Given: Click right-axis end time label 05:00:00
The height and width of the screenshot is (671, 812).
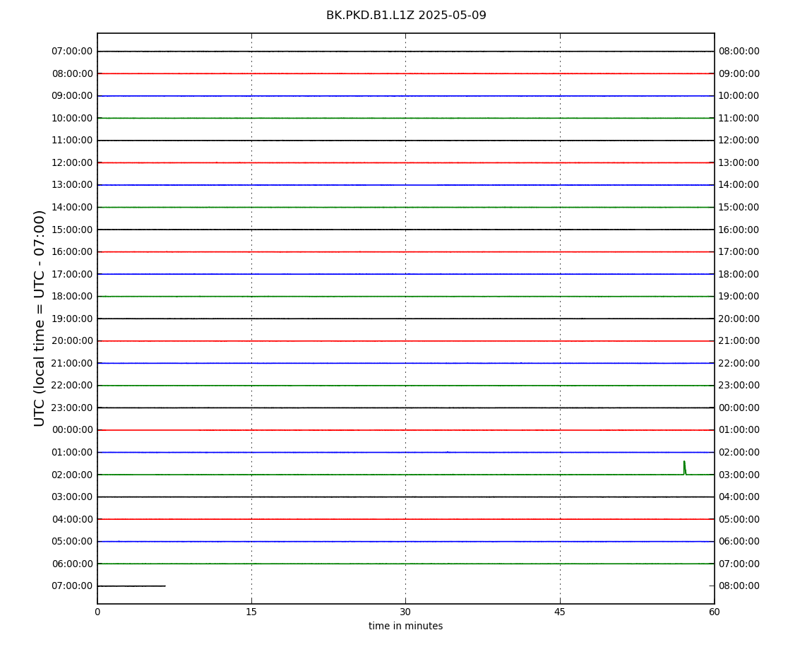Looking at the screenshot, I should 739,519.
